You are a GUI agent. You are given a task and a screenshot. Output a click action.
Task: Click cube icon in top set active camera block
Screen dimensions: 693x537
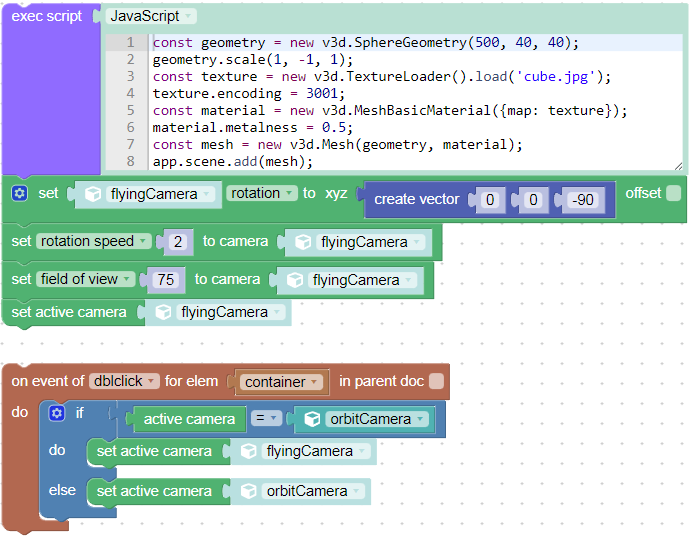pyautogui.click(x=163, y=312)
